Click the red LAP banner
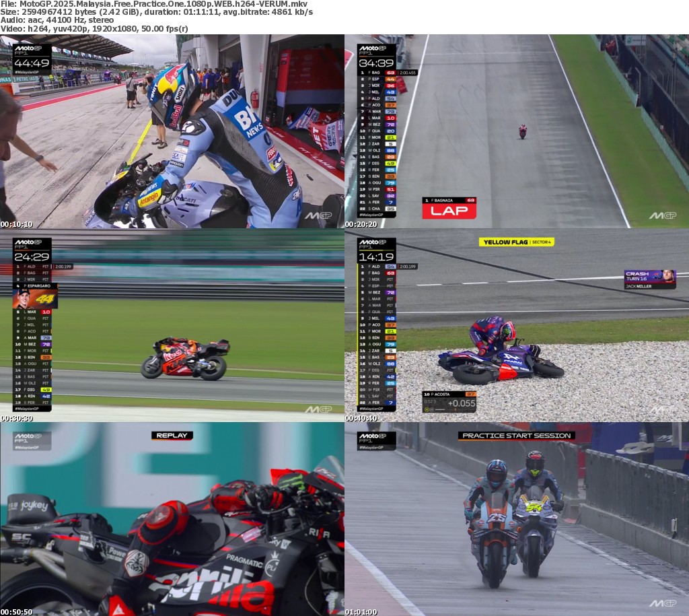Screen dimensions: 689x616 coord(449,211)
